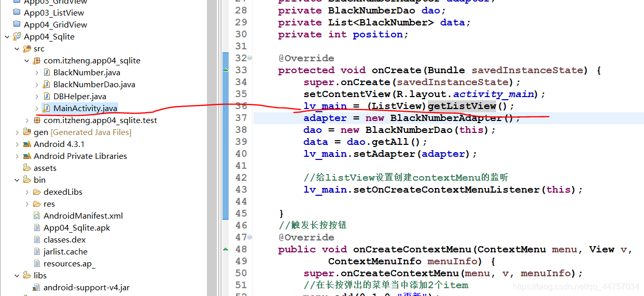The width and height of the screenshot is (644, 296).
Task: Click savedInstanceState in onCreate signature
Action: click(528, 70)
